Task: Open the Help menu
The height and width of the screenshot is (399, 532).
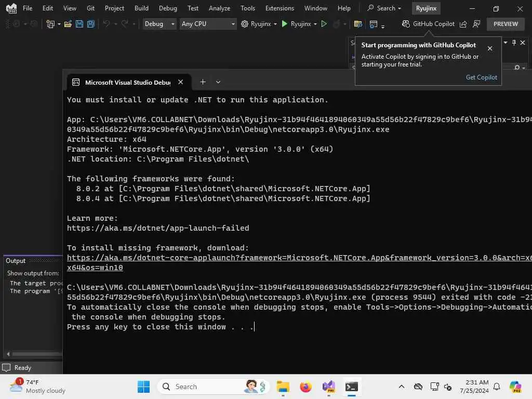Action: coord(344,8)
